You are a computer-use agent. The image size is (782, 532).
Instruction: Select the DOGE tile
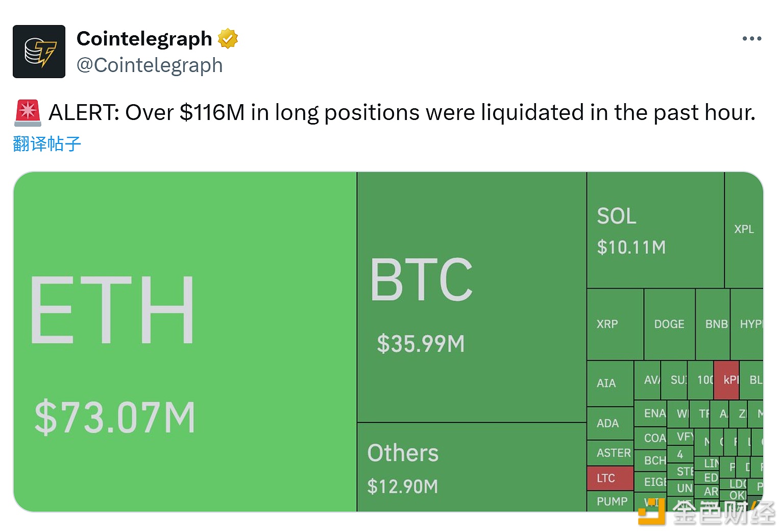[x=669, y=324]
